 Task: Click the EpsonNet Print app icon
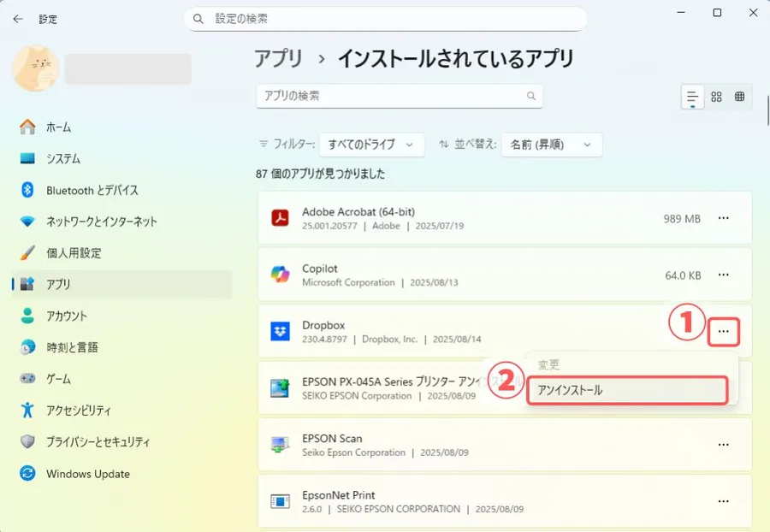click(x=281, y=501)
